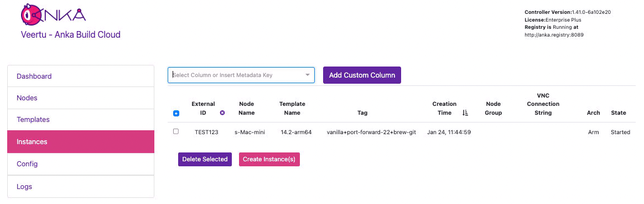Click the Delete Selected button
The height and width of the screenshot is (204, 644).
[x=205, y=159]
